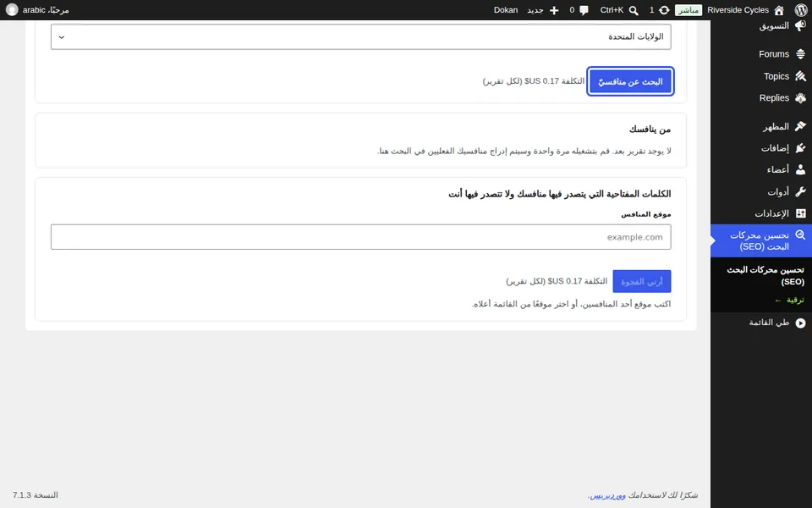The image size is (812, 508).
Task: Click the user avatar in admin bar
Action: (x=11, y=10)
